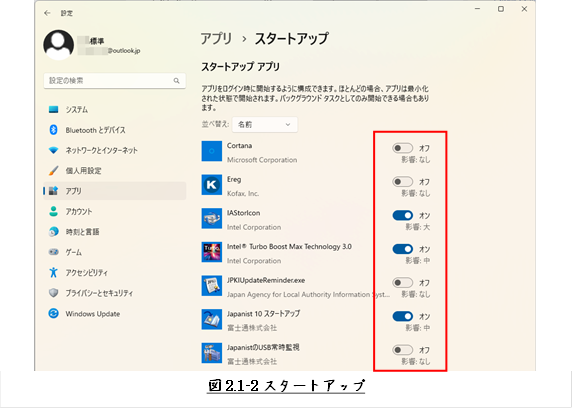Image resolution: width=572 pixels, height=408 pixels.
Task: Click the アプリ sidebar icon
Action: [54, 190]
